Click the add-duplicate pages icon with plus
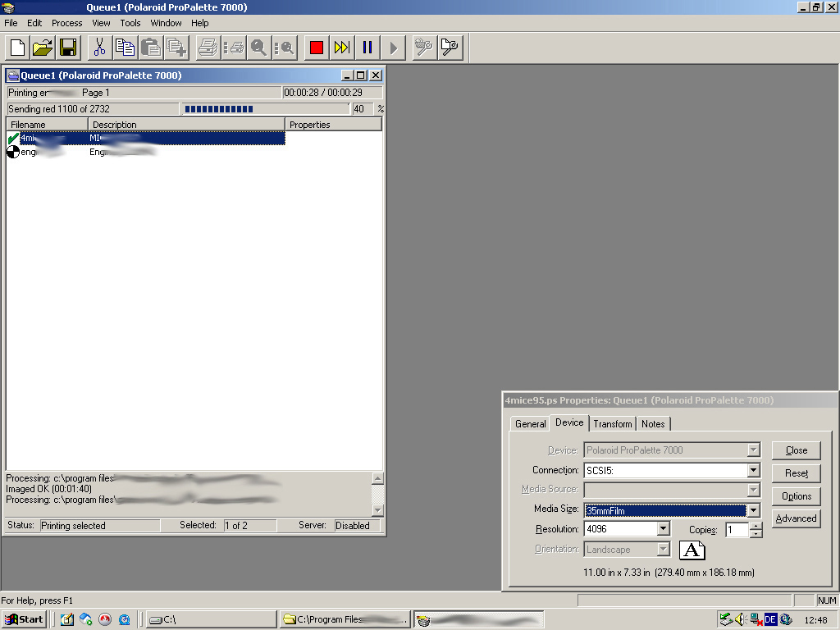The width and height of the screenshot is (840, 630). coord(176,48)
